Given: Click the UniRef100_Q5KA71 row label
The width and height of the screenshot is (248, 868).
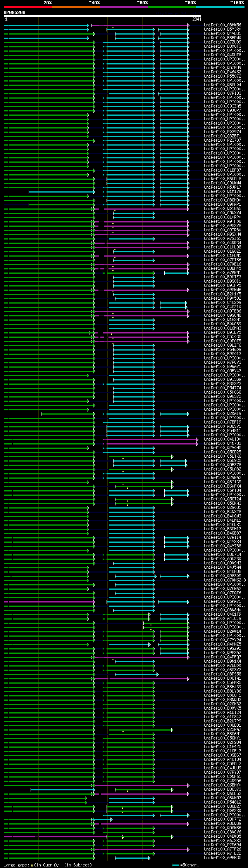Looking at the screenshot, I should (222, 601).
